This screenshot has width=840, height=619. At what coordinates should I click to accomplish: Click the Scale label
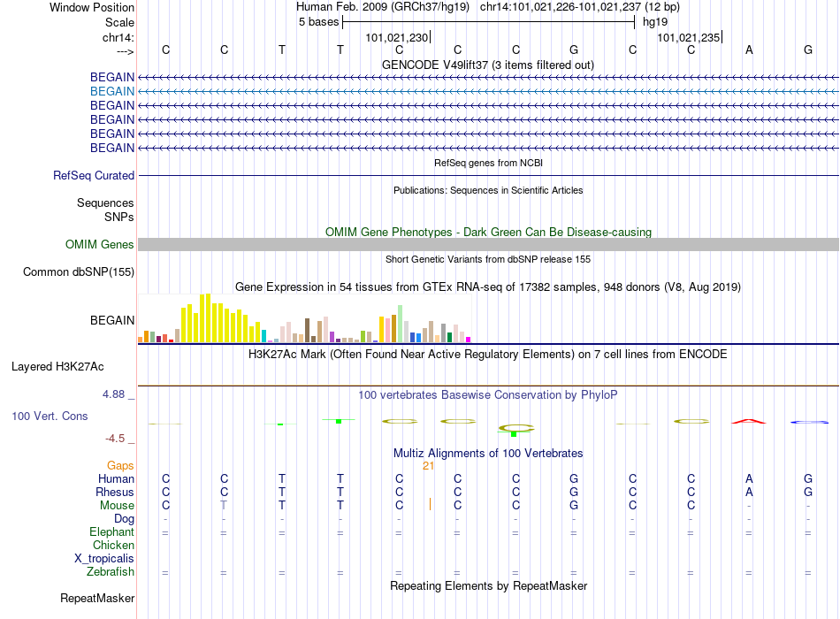[119, 22]
